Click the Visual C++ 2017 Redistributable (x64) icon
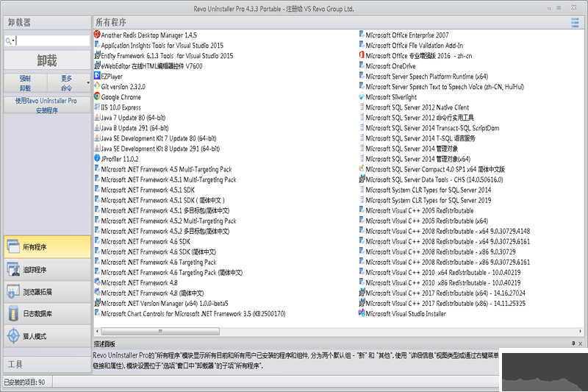588x392 pixels. [362, 293]
